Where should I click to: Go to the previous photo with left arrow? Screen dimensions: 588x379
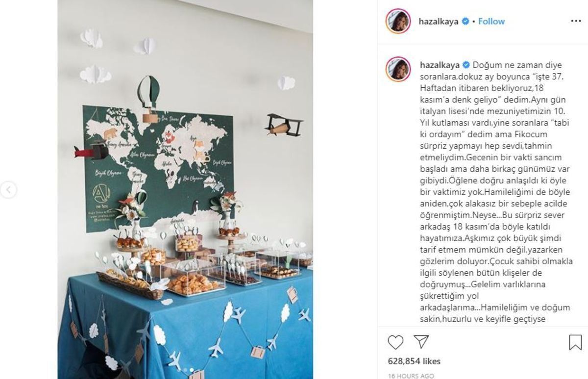[8, 189]
